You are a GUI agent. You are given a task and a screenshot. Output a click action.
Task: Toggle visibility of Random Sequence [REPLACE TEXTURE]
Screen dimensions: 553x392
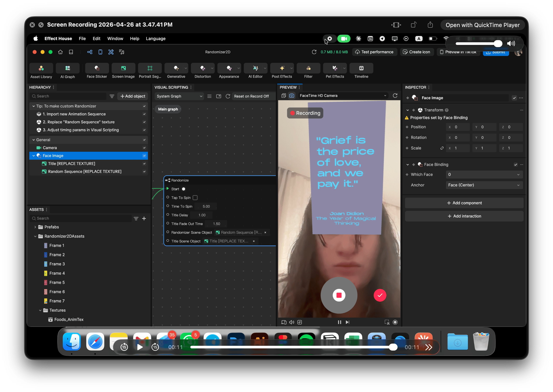point(144,172)
